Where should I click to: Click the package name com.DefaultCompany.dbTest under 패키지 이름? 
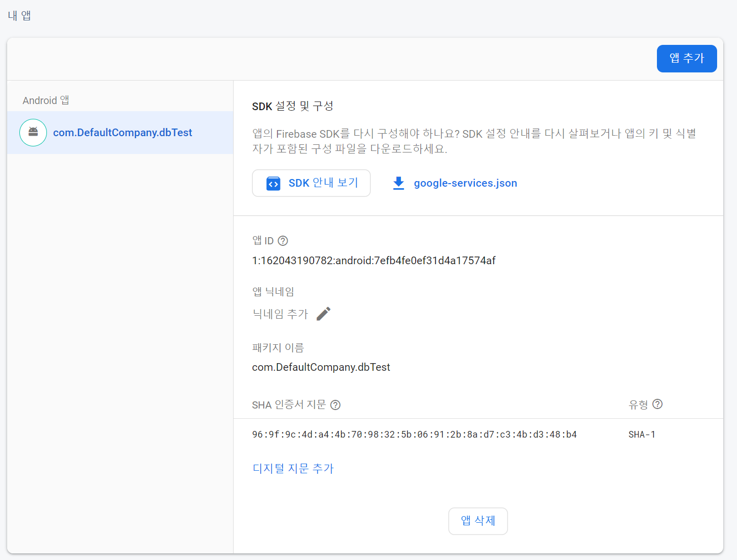click(x=321, y=367)
